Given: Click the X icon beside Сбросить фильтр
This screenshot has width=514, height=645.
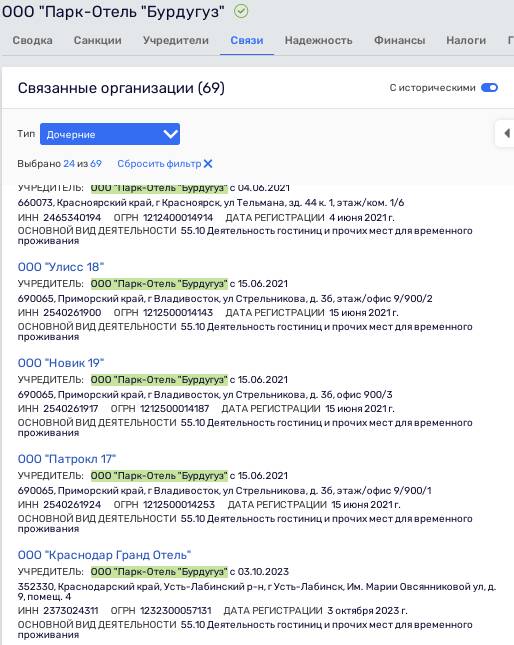Looking at the screenshot, I should (208, 164).
